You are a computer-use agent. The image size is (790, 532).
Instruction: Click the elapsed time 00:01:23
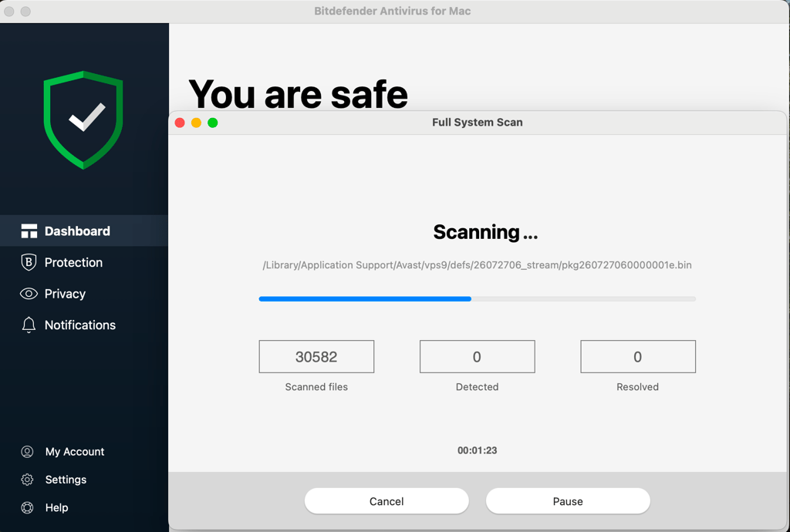click(477, 450)
